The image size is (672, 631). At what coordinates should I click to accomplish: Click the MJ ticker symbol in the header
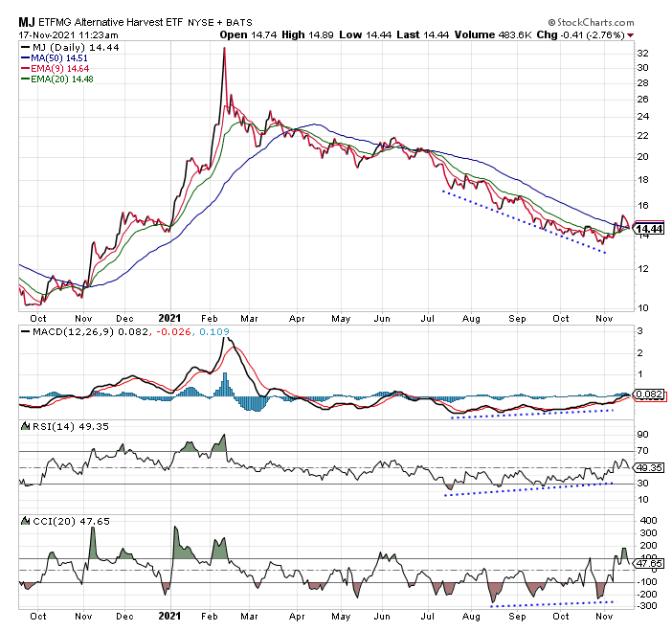coord(27,22)
